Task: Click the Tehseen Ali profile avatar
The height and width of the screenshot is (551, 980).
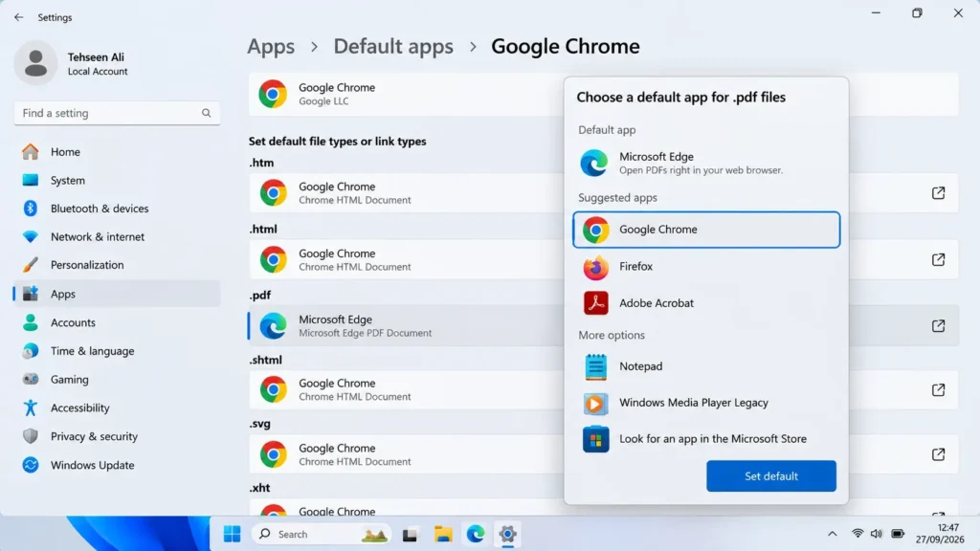Action: (x=35, y=63)
